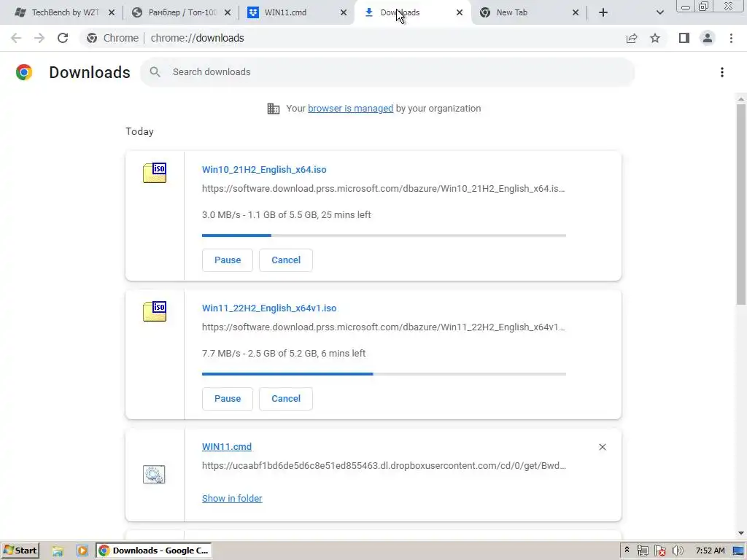The image size is (747, 560).
Task: Click the Chrome site info chip
Action: point(112,38)
